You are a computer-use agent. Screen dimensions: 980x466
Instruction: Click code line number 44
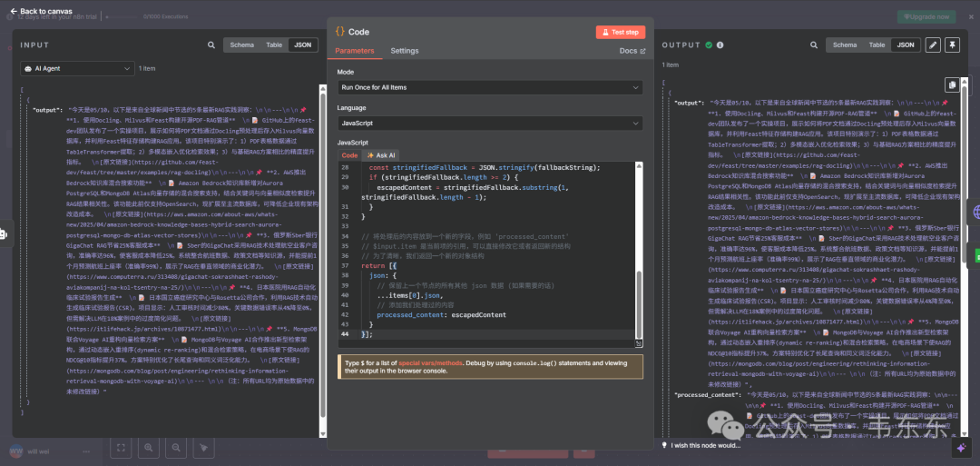(x=346, y=334)
